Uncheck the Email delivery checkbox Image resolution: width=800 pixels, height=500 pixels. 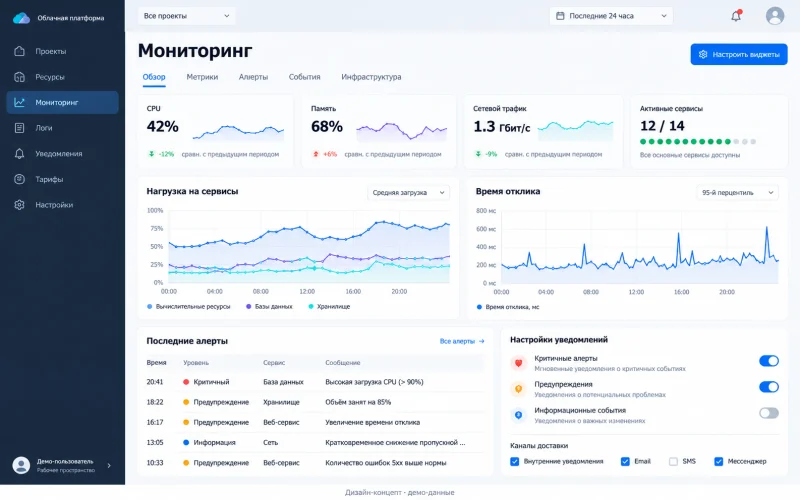625,461
